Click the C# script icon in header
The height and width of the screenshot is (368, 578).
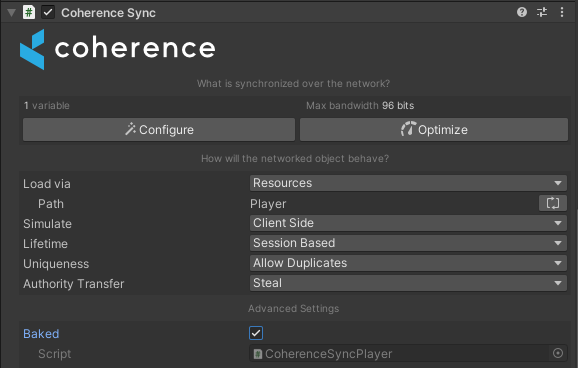coord(29,13)
